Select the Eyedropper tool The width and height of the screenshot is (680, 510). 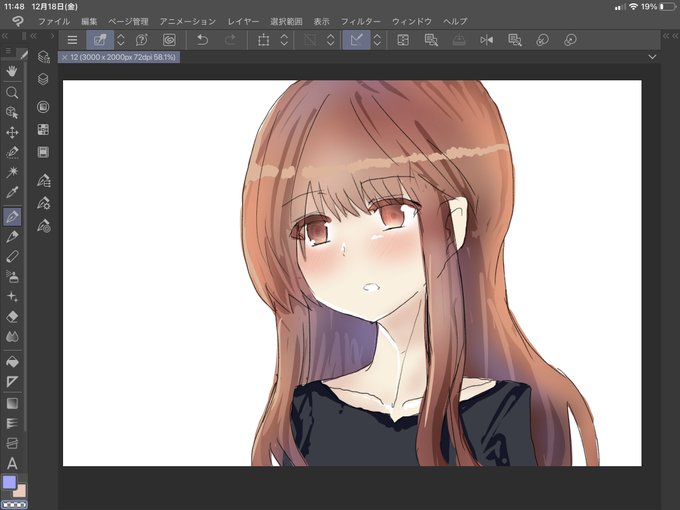pyautogui.click(x=12, y=192)
